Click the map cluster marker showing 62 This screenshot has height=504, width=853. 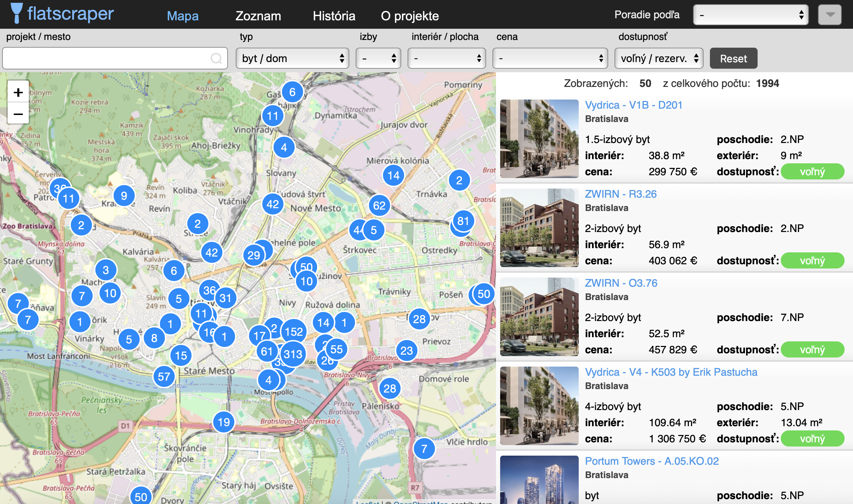pyautogui.click(x=379, y=205)
